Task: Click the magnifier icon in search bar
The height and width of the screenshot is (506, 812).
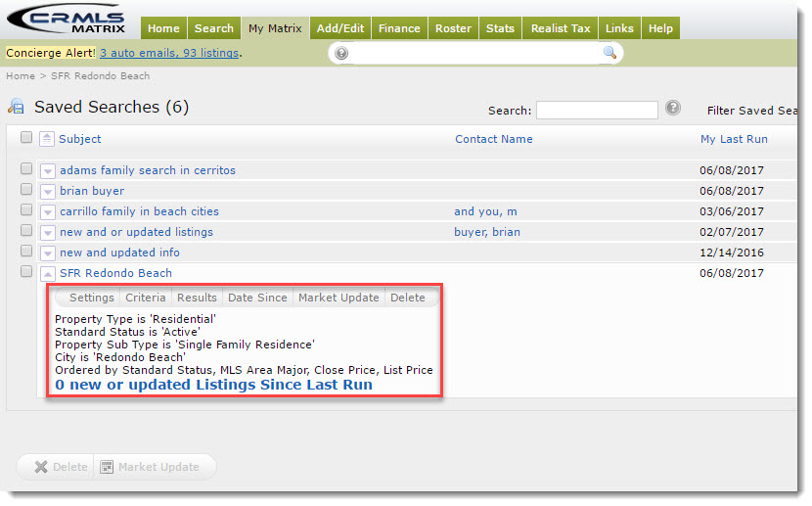Action: (609, 52)
